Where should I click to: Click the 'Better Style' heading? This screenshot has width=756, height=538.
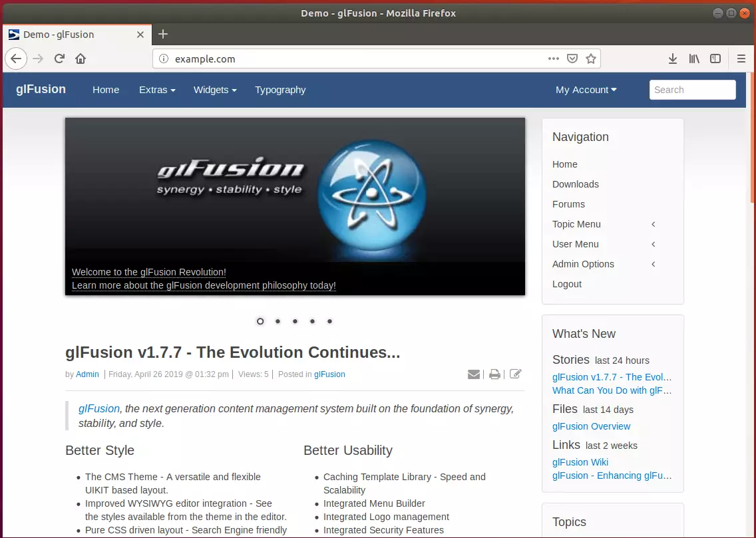(x=100, y=450)
